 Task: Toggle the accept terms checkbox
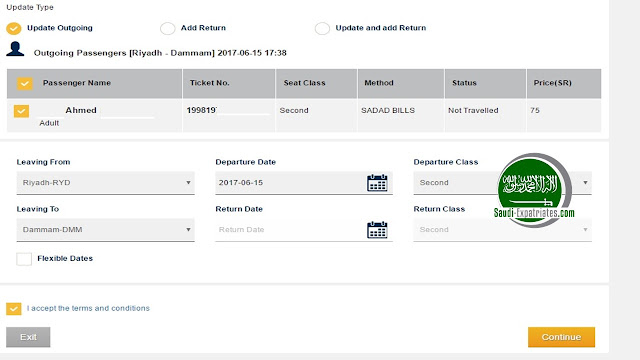click(x=13, y=309)
